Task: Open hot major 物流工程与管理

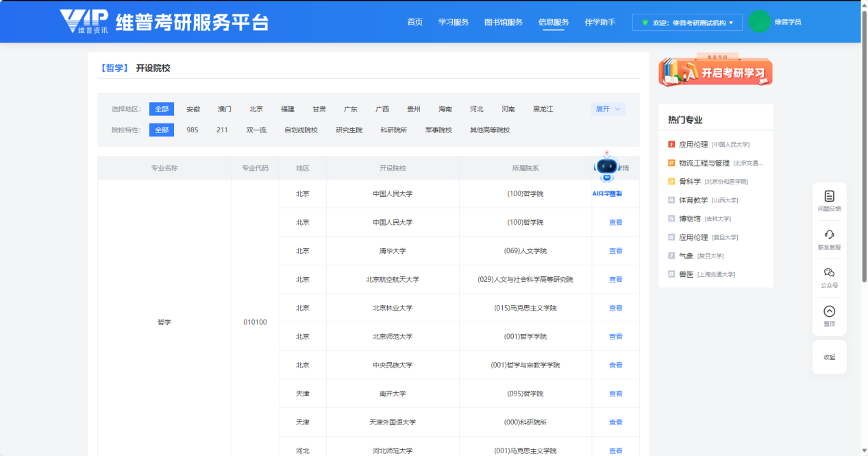Action: pos(704,163)
